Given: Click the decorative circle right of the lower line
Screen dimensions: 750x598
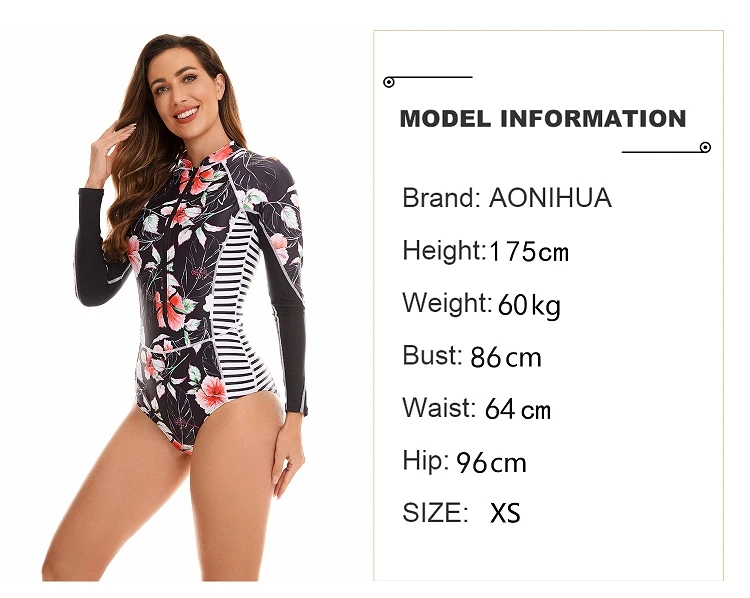Looking at the screenshot, I should 705,147.
